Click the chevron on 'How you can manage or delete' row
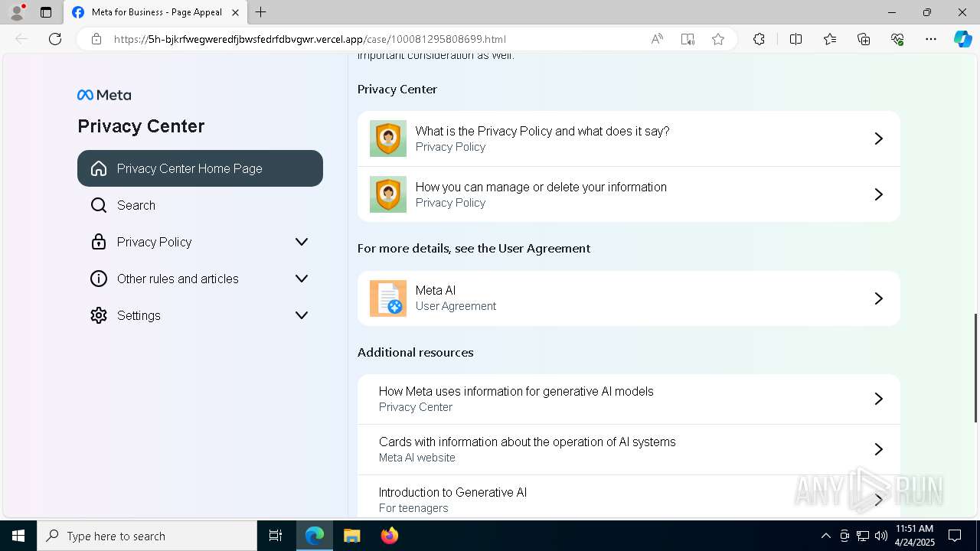 tap(879, 194)
